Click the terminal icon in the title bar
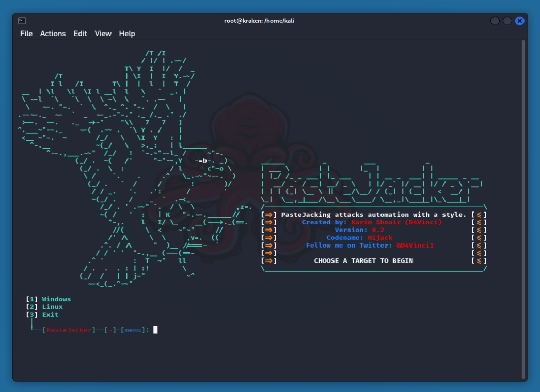Viewport: 540px width, 392px height. pyautogui.click(x=22, y=21)
